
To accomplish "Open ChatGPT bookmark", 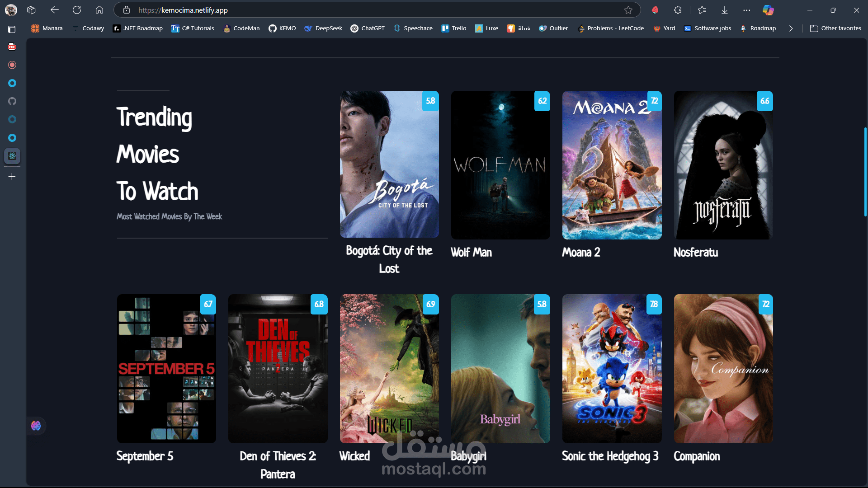I will [368, 28].
